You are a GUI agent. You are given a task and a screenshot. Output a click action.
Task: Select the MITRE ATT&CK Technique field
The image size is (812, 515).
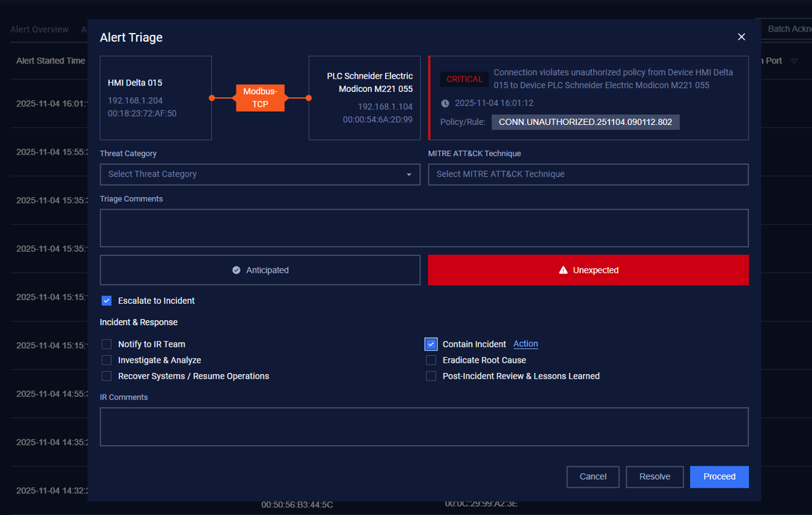(x=588, y=174)
